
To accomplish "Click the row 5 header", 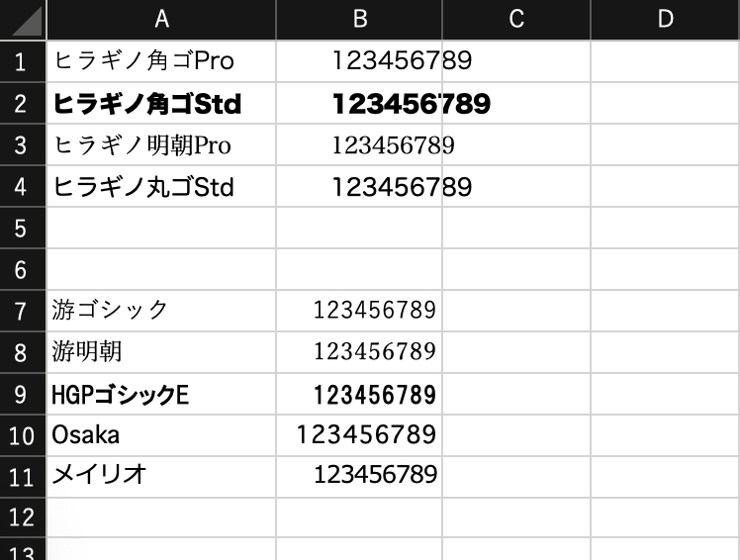I will click(x=23, y=228).
